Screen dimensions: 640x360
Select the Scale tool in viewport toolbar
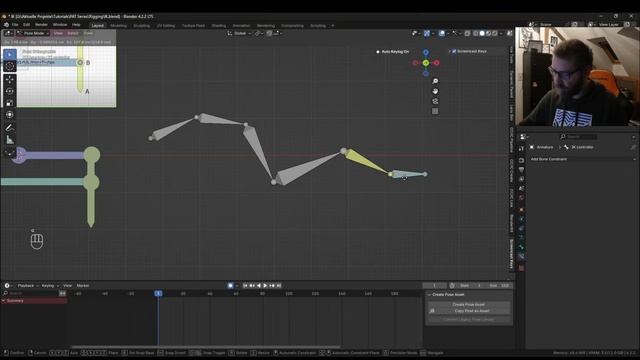(x=10, y=102)
